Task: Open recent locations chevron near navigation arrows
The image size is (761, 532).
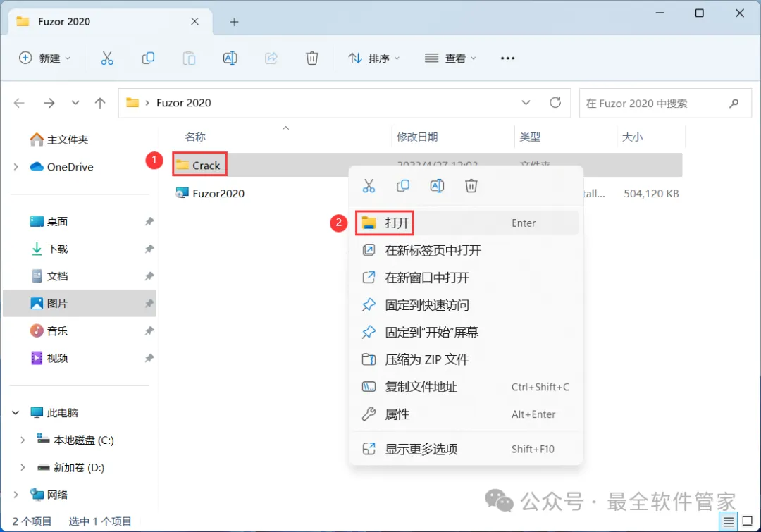Action: (75, 103)
